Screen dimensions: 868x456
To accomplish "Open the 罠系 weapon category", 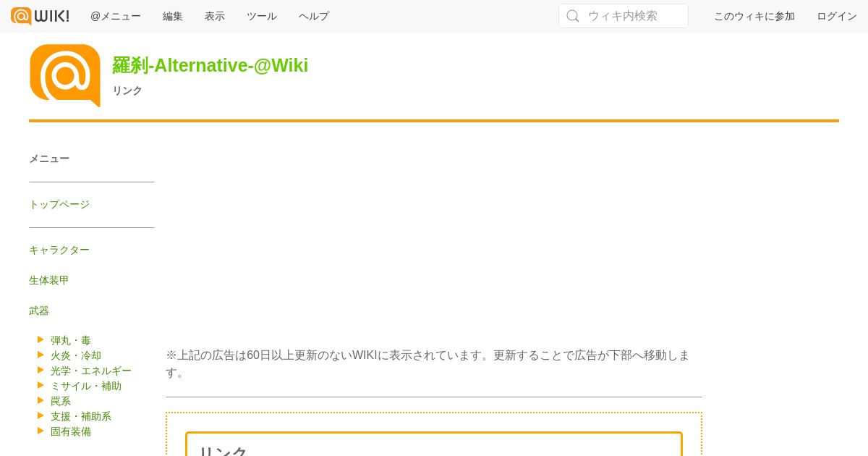I will pyautogui.click(x=61, y=401).
